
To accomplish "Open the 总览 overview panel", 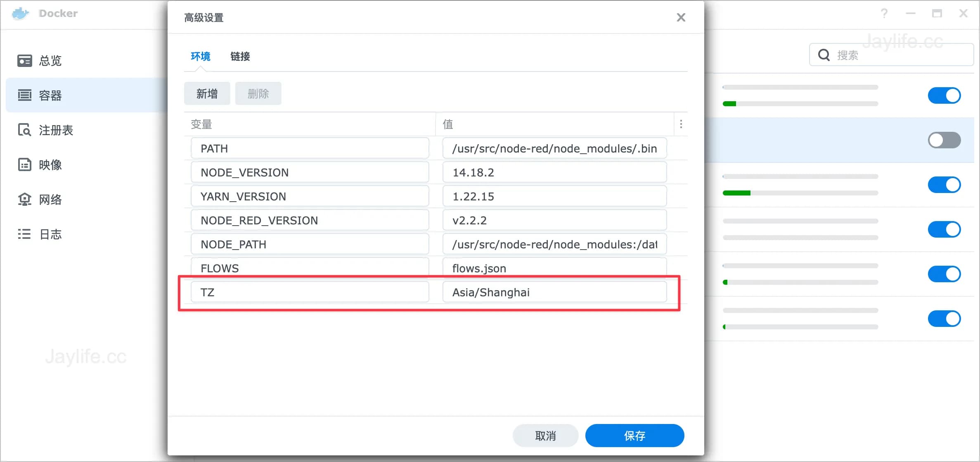I will click(50, 60).
